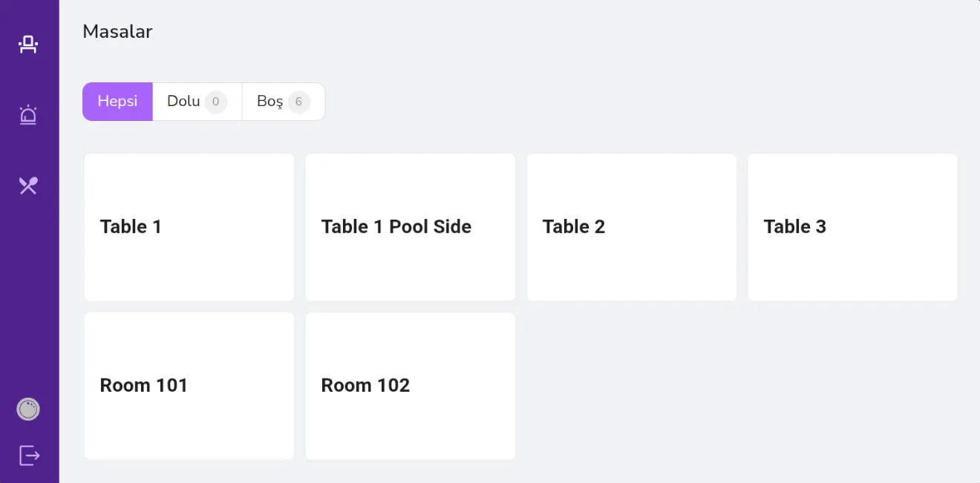Click the 6 count badge on Boş

(298, 102)
